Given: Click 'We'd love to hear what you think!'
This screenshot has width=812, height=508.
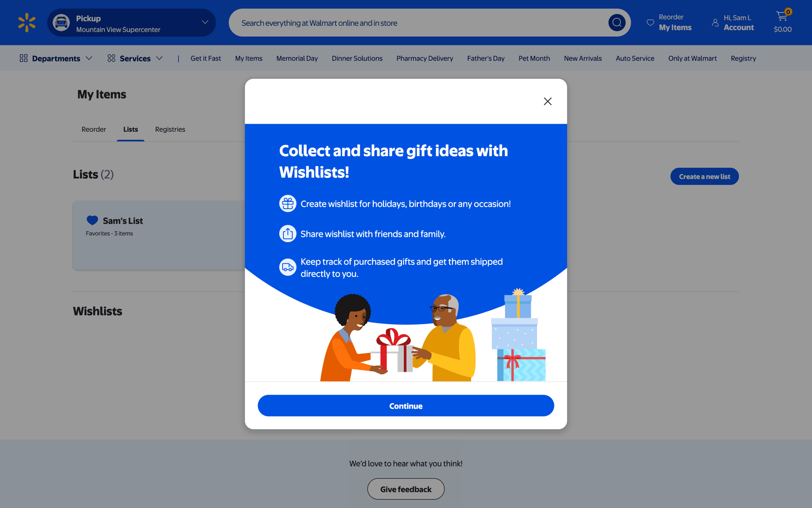Looking at the screenshot, I should [x=406, y=464].
